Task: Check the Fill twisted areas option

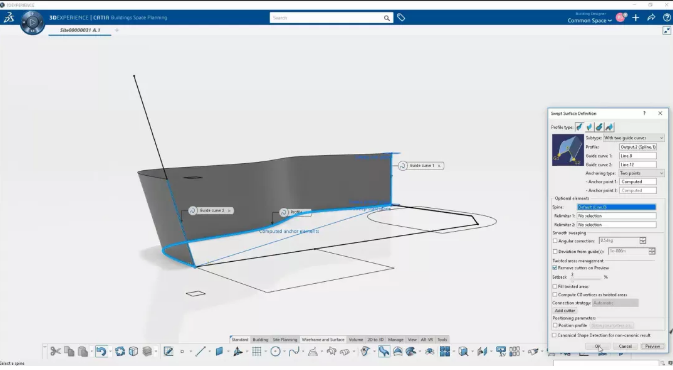Action: pyautogui.click(x=555, y=286)
